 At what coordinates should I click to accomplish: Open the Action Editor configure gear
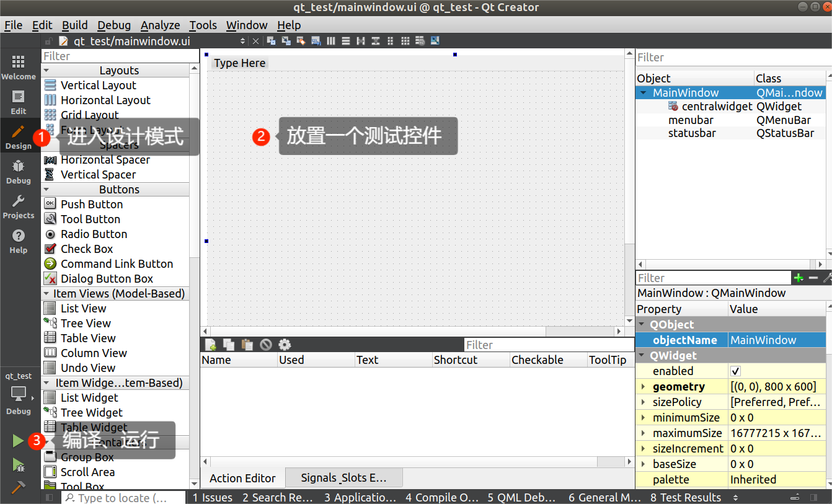285,345
